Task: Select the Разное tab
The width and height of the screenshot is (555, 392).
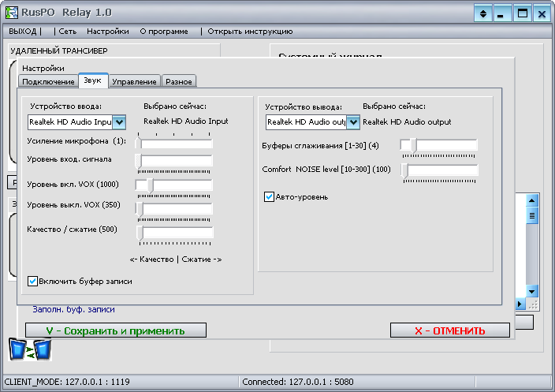Action: tap(179, 81)
